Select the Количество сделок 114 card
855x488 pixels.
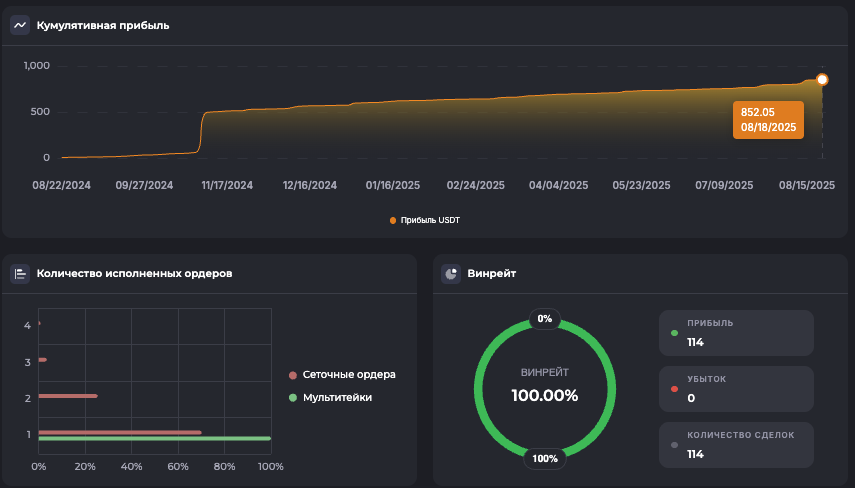tap(736, 444)
